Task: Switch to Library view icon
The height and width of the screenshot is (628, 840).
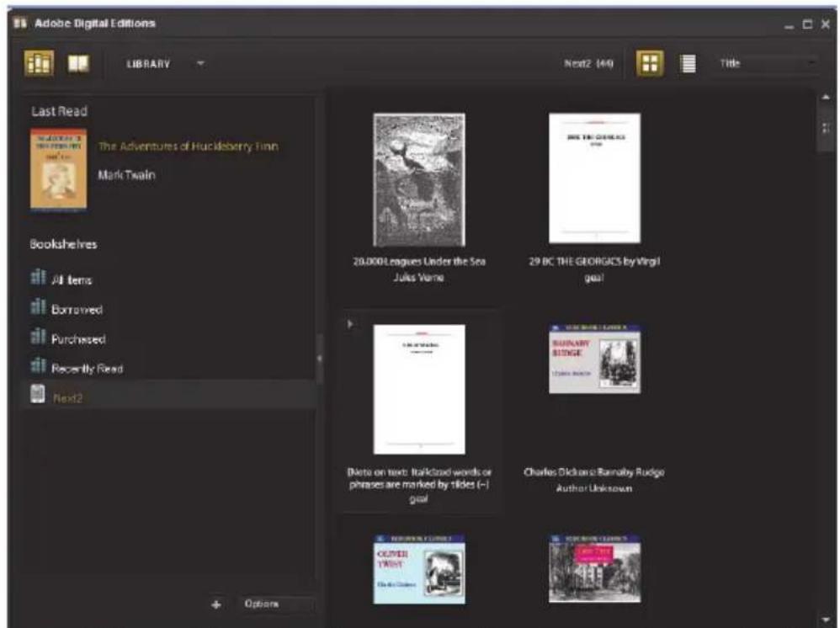Action: (x=39, y=63)
